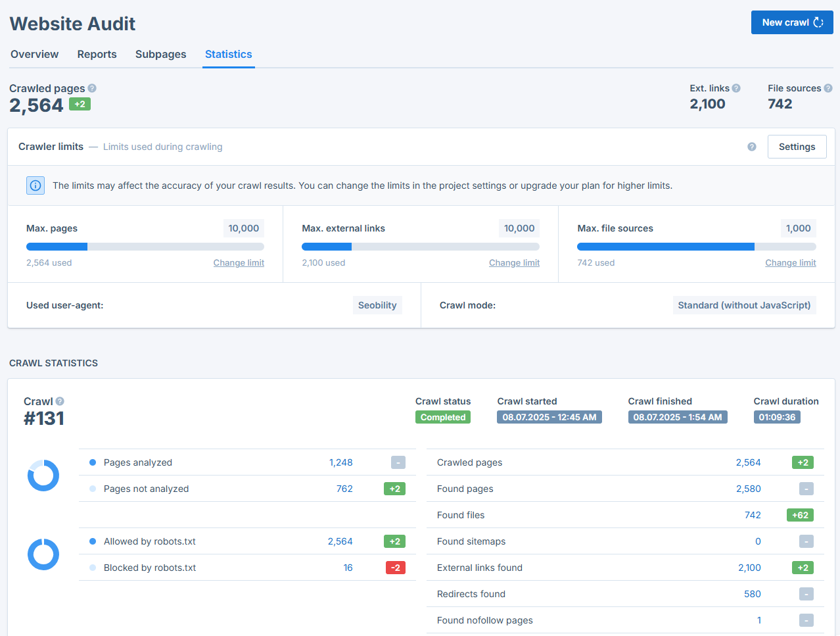Open Blocked by robots.txt count 16
Image resolution: width=840 pixels, height=636 pixels.
tap(348, 568)
